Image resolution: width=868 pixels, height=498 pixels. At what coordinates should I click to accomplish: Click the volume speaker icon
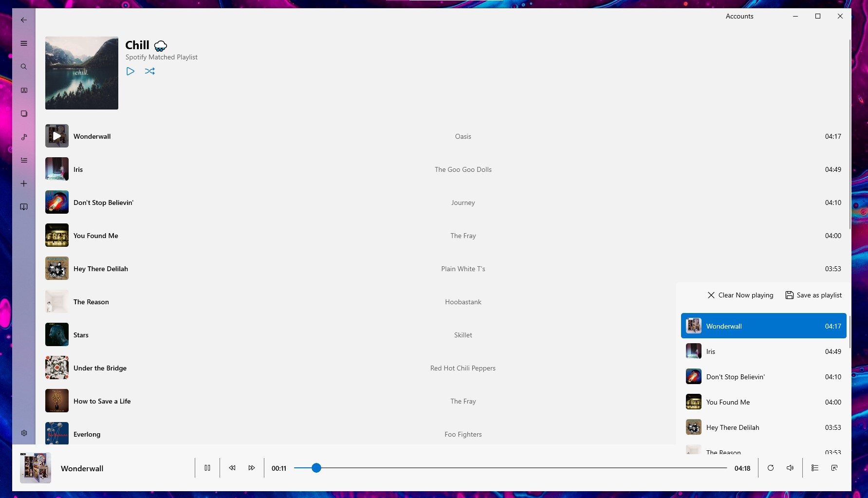[790, 468]
